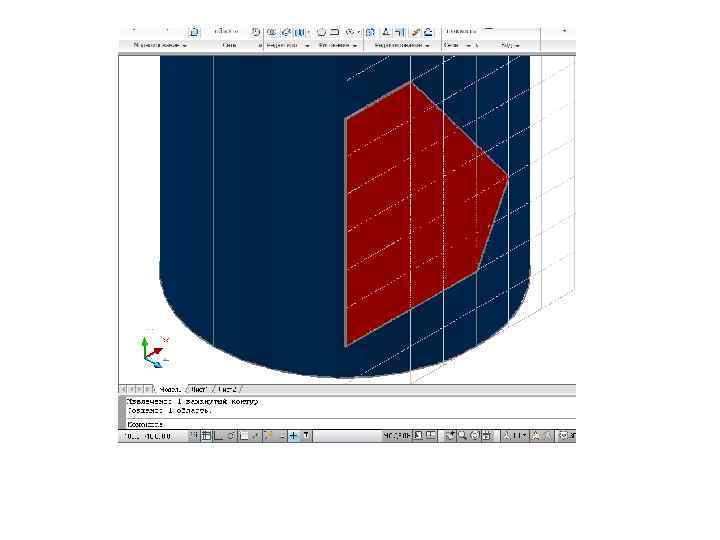This screenshot has width=720, height=540.
Task: Click the align icon in modify panel
Action: (400, 32)
